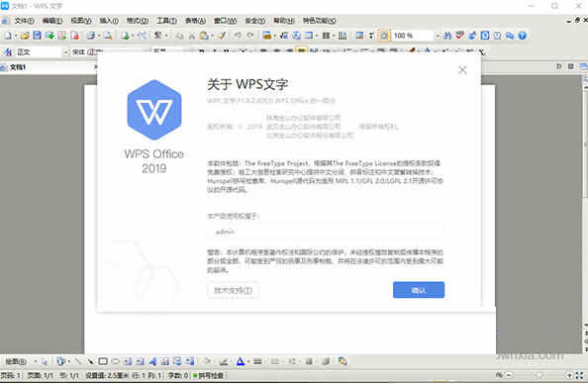Open the zoom percentage dropdown arrow
The width and height of the screenshot is (588, 384).
point(438,36)
